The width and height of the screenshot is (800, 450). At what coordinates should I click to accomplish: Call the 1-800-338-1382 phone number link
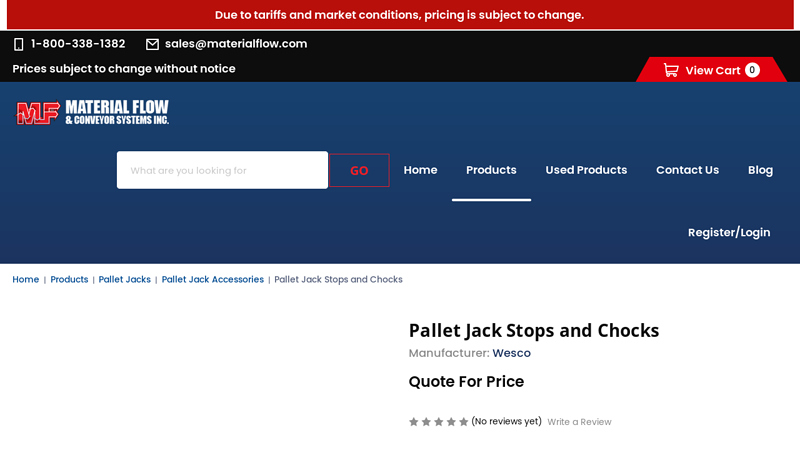pyautogui.click(x=78, y=44)
